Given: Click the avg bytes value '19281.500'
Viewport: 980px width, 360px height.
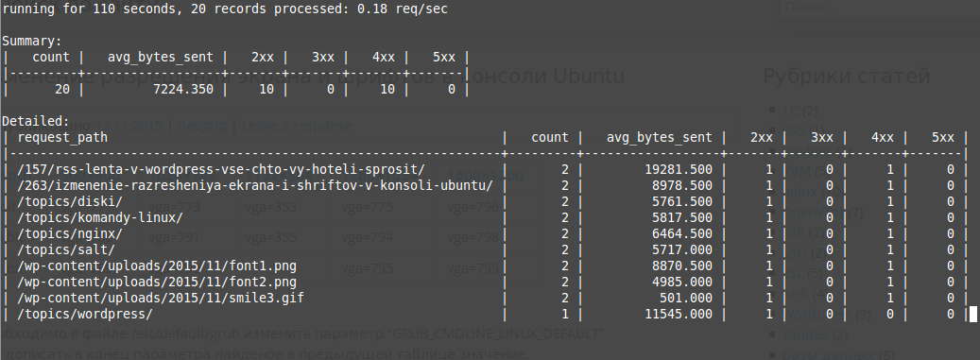Looking at the screenshot, I should tap(679, 169).
